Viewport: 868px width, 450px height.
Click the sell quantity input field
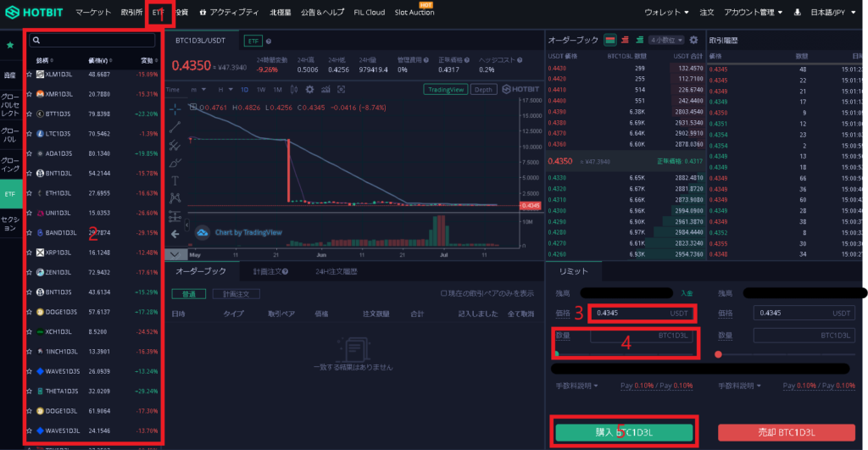click(x=804, y=336)
